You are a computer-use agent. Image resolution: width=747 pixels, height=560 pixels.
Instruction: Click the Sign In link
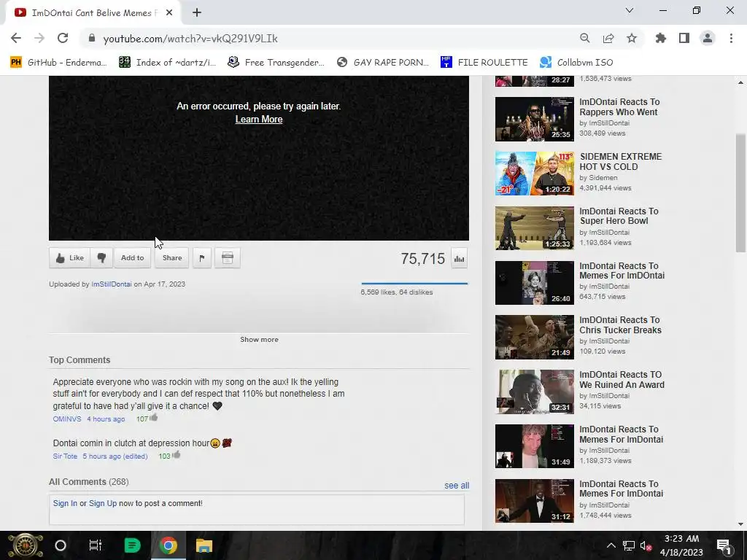65,503
